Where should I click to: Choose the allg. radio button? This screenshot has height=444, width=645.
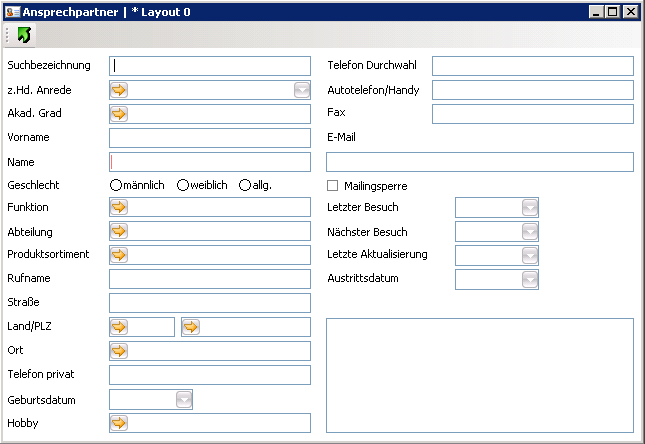pos(245,185)
